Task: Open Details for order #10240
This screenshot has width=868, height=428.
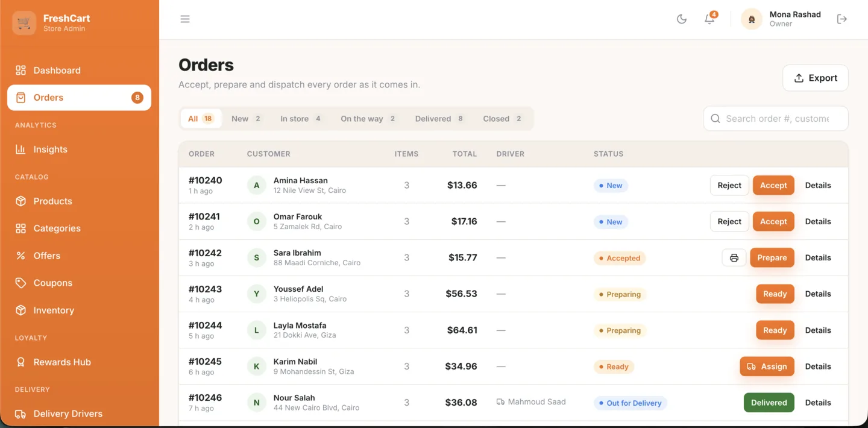Action: (818, 186)
